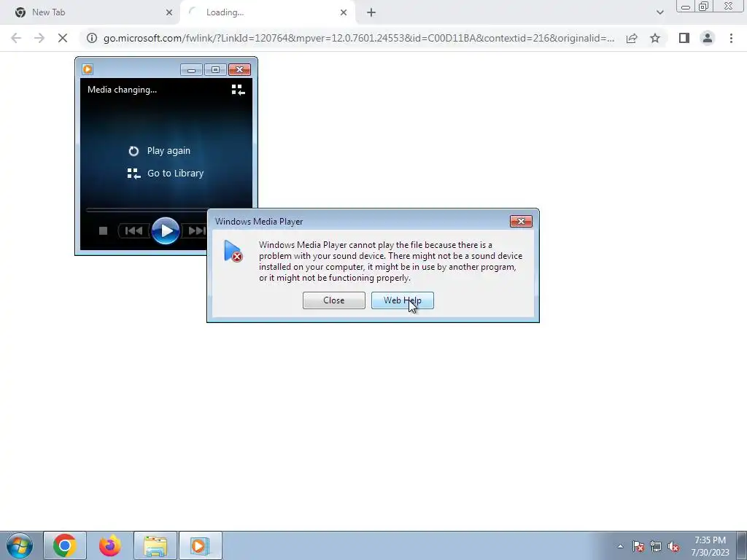Click the Stop button in the media player
The image size is (747, 560).
(103, 231)
